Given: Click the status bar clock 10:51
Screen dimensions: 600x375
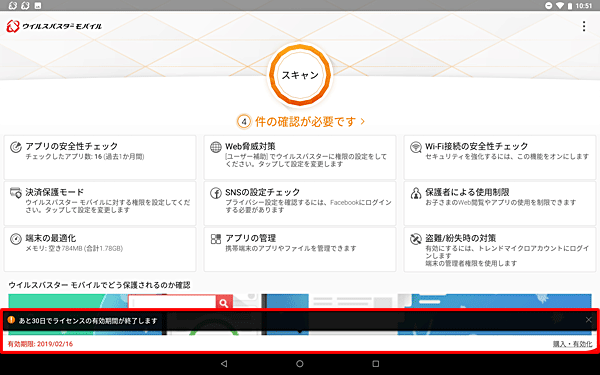Looking at the screenshot, I should coord(584,6).
